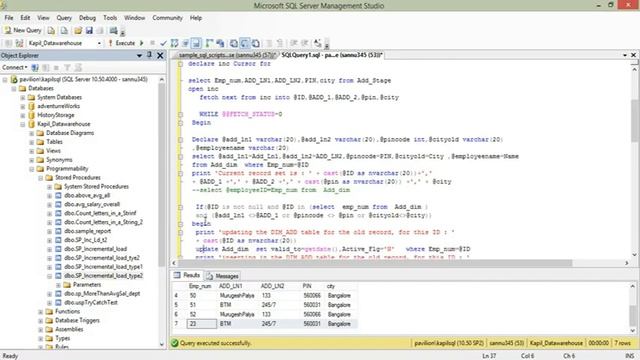Click the New Query button
This screenshot has width=640, height=360.
[x=23, y=31]
